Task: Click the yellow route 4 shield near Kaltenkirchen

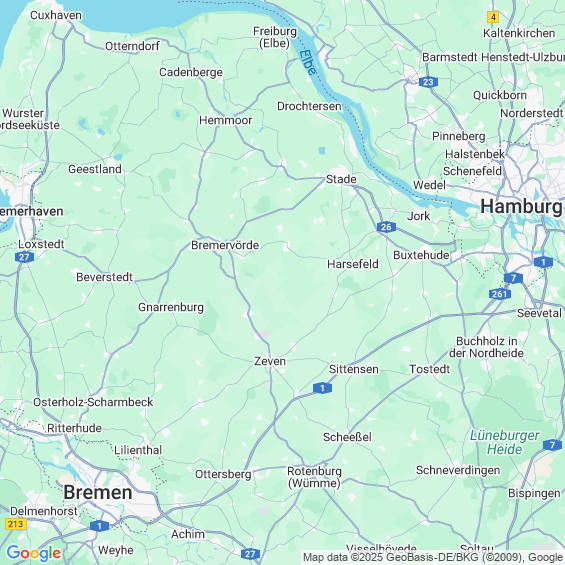Action: click(493, 17)
